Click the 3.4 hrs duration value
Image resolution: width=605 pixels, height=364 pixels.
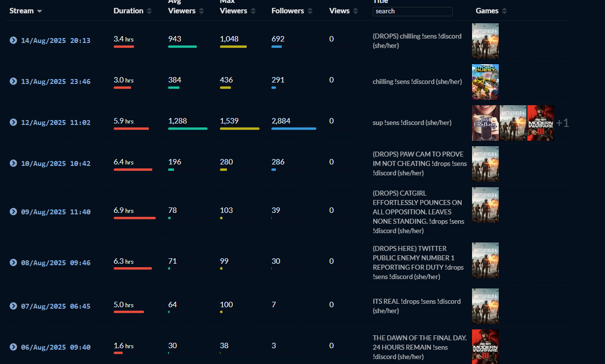pyautogui.click(x=124, y=39)
